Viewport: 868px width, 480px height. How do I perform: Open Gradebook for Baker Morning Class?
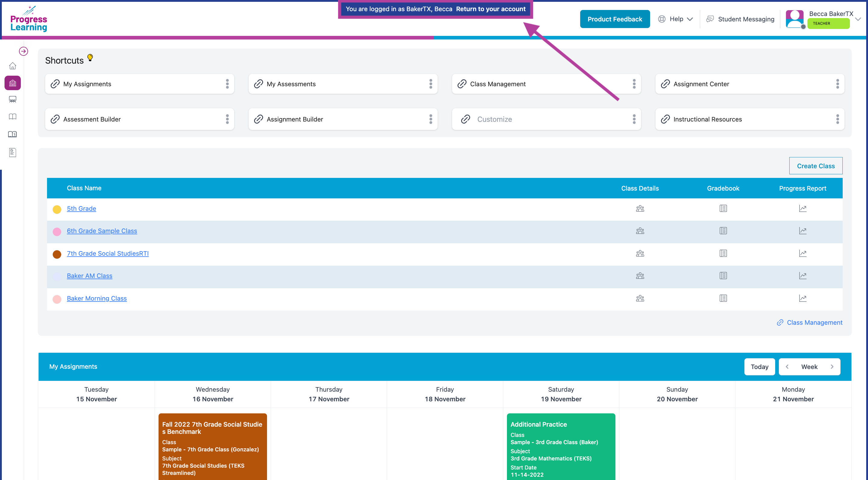point(723,298)
